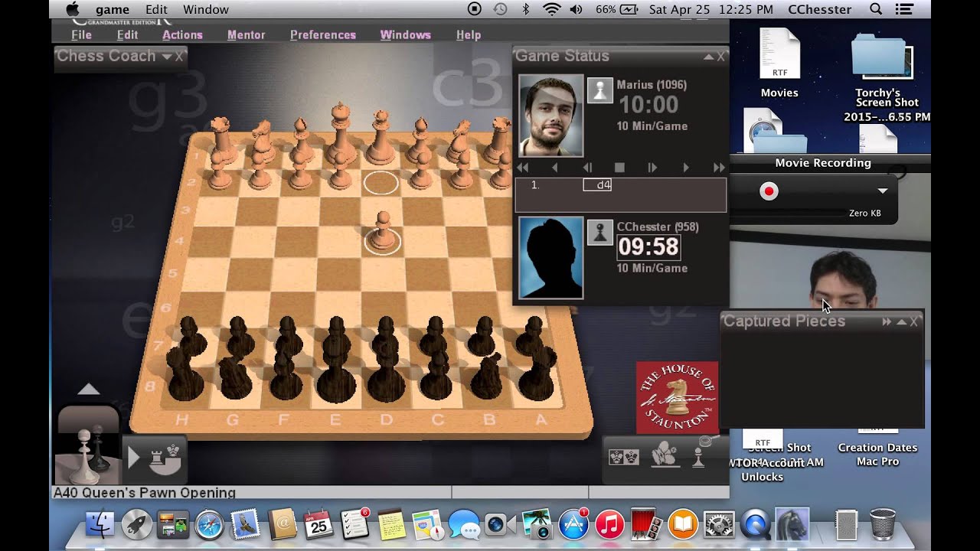Jump to the last move

[719, 168]
